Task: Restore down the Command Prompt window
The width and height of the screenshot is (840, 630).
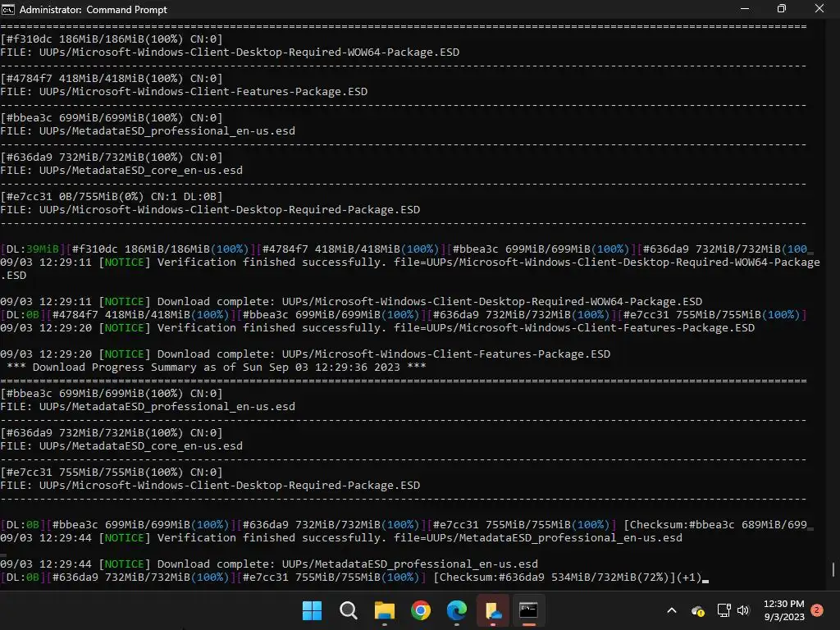Action: [x=782, y=9]
